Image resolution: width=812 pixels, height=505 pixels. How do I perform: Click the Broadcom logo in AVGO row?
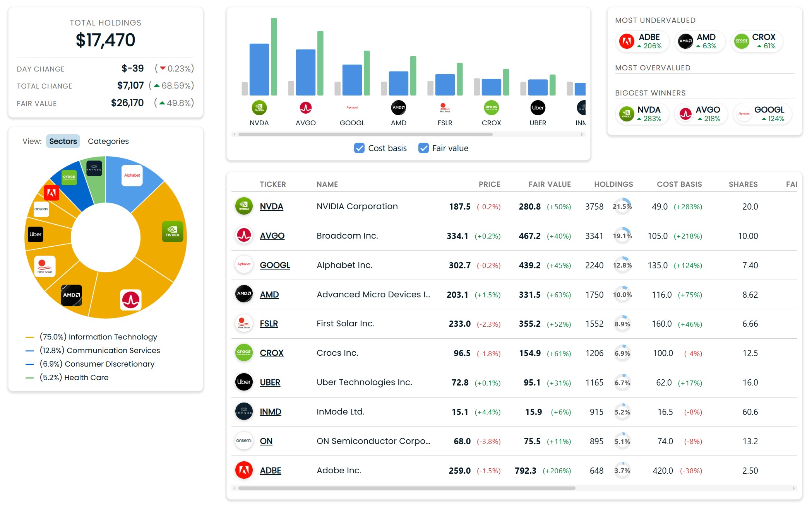point(244,235)
